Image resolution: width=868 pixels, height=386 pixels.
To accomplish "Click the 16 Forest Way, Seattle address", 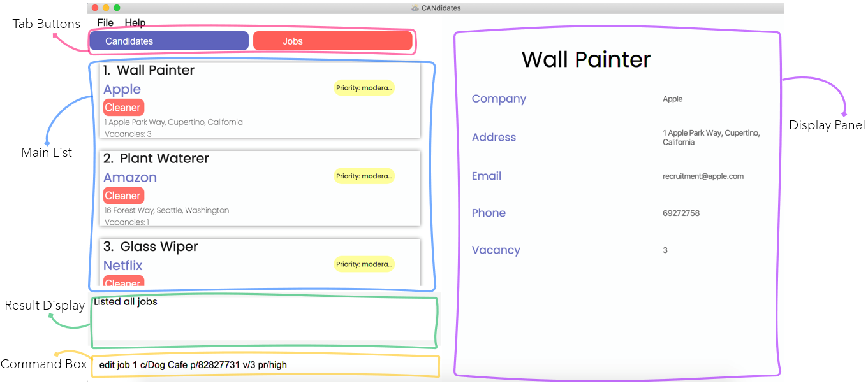I will pos(166,210).
